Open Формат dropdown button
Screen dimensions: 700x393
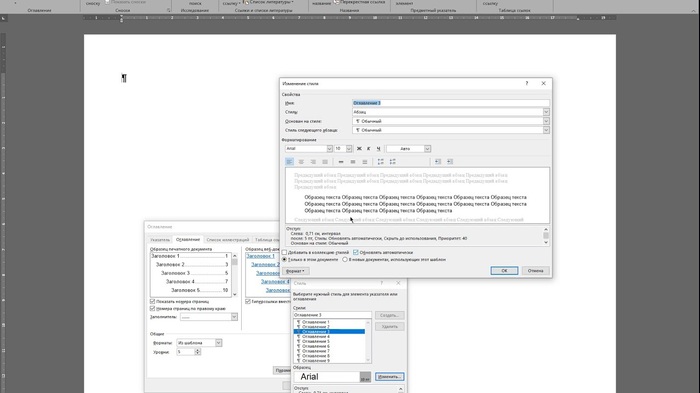[x=296, y=271]
